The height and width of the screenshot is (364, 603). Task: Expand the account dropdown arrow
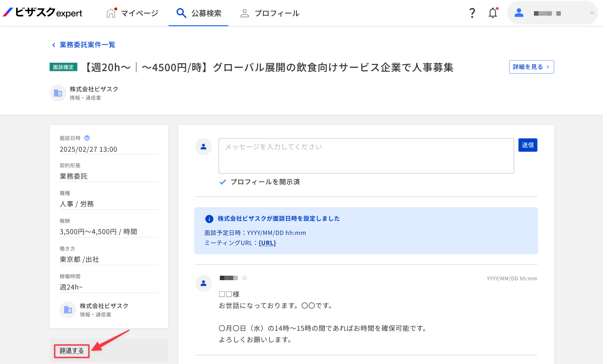591,13
